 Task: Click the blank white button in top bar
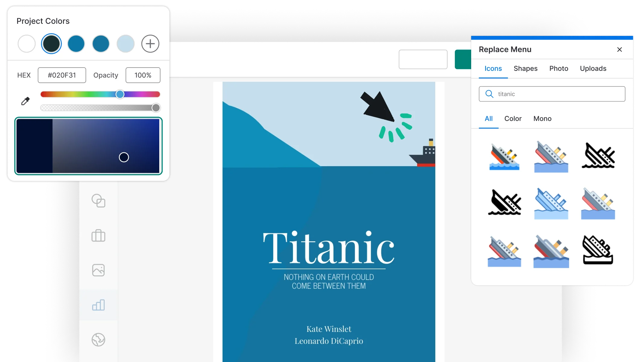(x=423, y=59)
